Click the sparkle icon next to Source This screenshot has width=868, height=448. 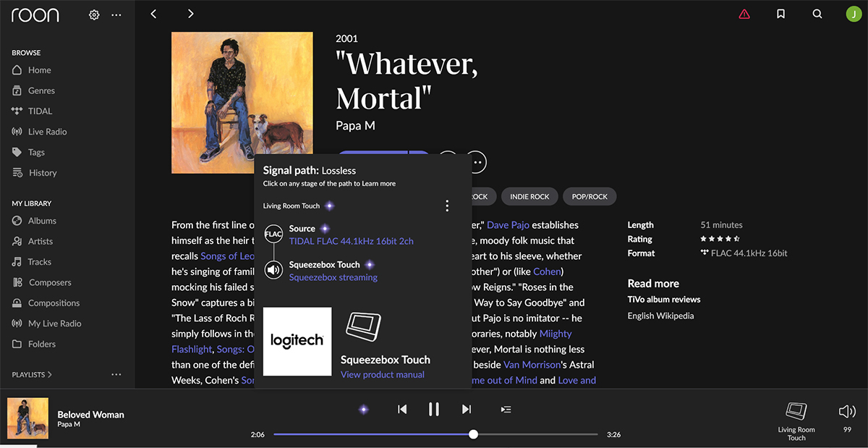[x=325, y=228]
